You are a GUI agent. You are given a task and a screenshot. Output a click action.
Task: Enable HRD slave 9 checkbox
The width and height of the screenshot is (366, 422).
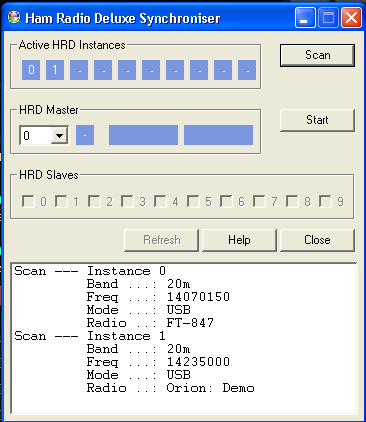[x=325, y=201]
